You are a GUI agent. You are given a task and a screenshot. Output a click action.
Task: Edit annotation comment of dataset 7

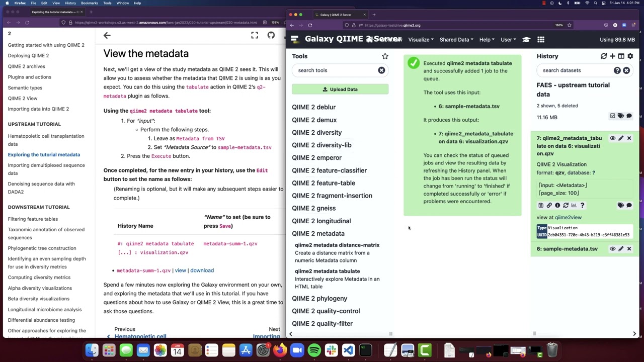tap(629, 205)
